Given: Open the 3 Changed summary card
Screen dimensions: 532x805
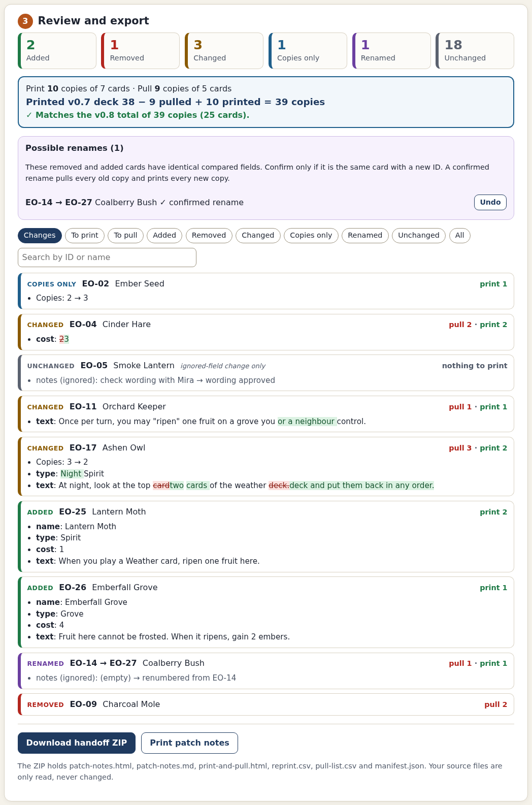Looking at the screenshot, I should coord(224,51).
